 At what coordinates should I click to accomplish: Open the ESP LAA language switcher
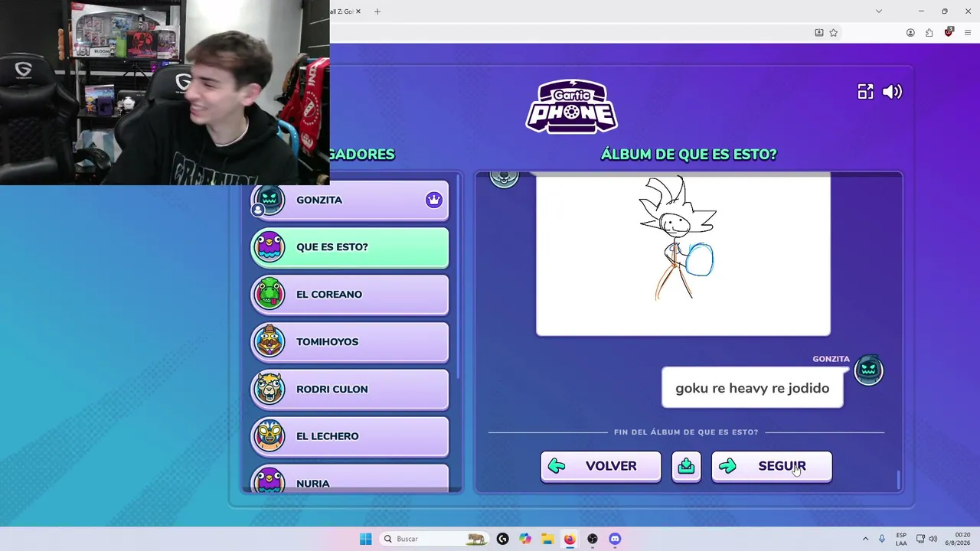click(x=901, y=539)
